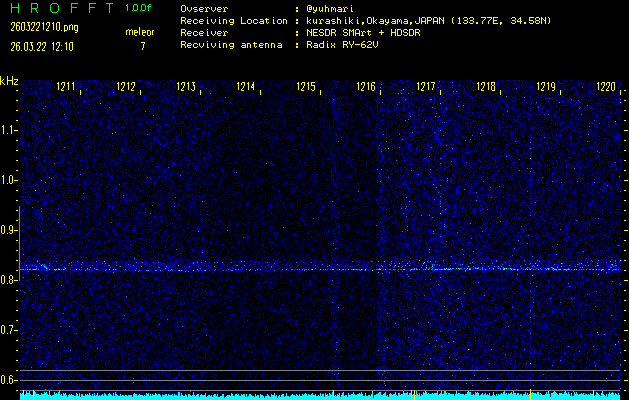Select the antenna value Radix RY-62V
Image resolution: width=629 pixels, height=400 pixels.
pyautogui.click(x=342, y=45)
